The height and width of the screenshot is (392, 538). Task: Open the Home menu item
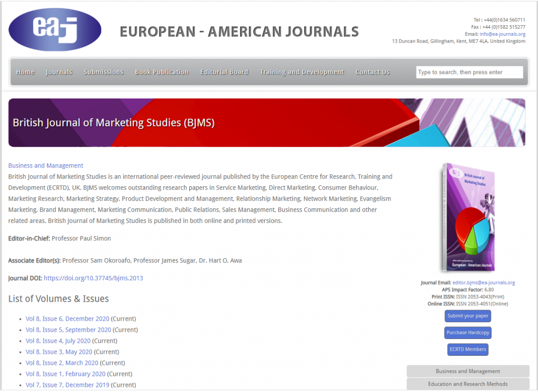pyautogui.click(x=25, y=72)
